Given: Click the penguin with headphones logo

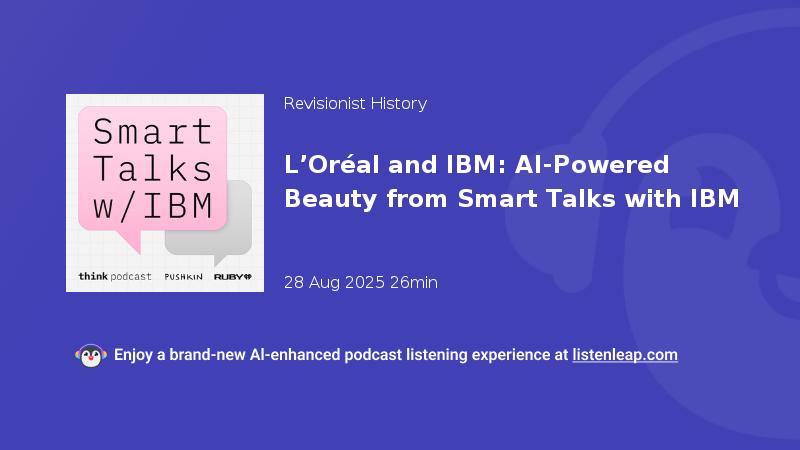Looking at the screenshot, I should pyautogui.click(x=91, y=356).
